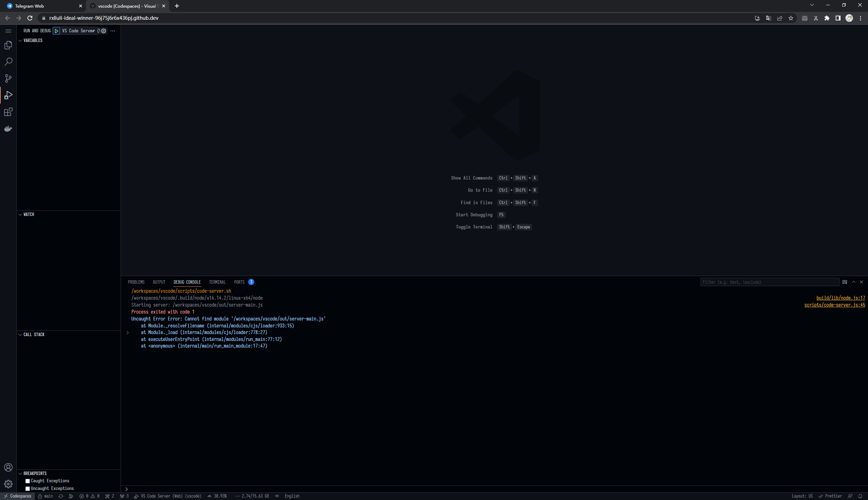Select the Search icon in the activity bar

[8, 61]
